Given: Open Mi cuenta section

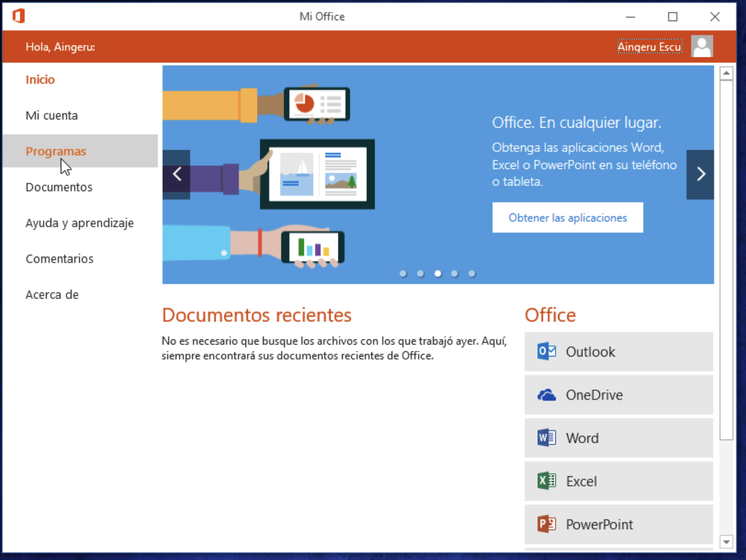Looking at the screenshot, I should pos(52,115).
